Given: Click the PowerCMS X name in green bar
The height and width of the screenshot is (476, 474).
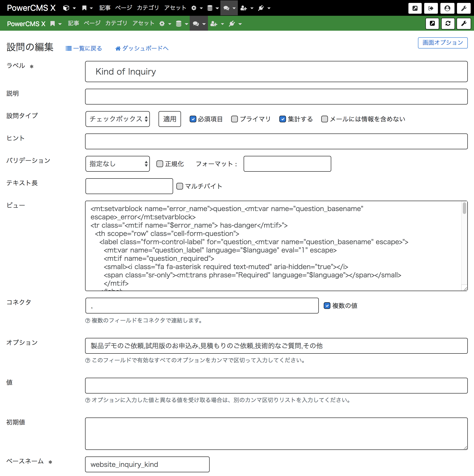Looking at the screenshot, I should 26,24.
